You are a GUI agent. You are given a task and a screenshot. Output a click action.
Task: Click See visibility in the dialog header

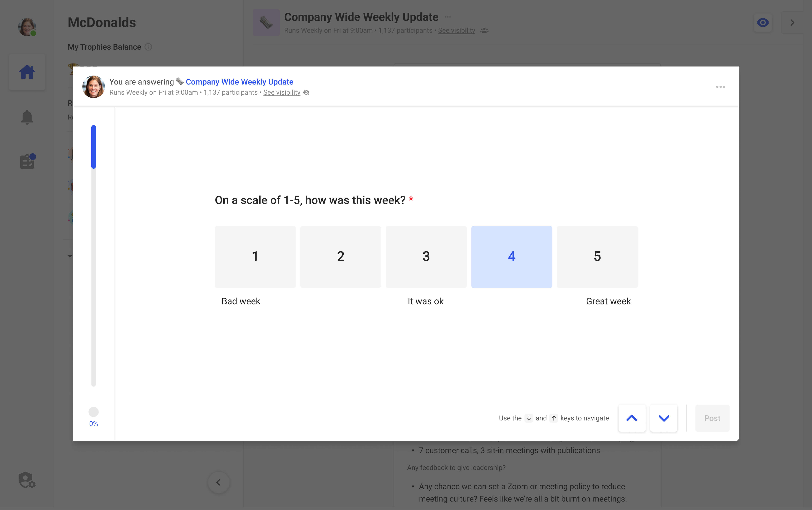[282, 92]
